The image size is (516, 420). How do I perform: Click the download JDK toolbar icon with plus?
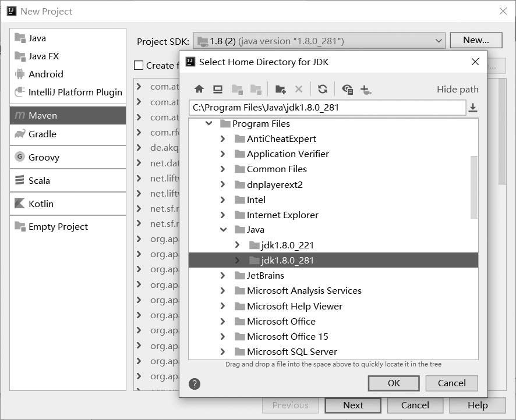(366, 89)
